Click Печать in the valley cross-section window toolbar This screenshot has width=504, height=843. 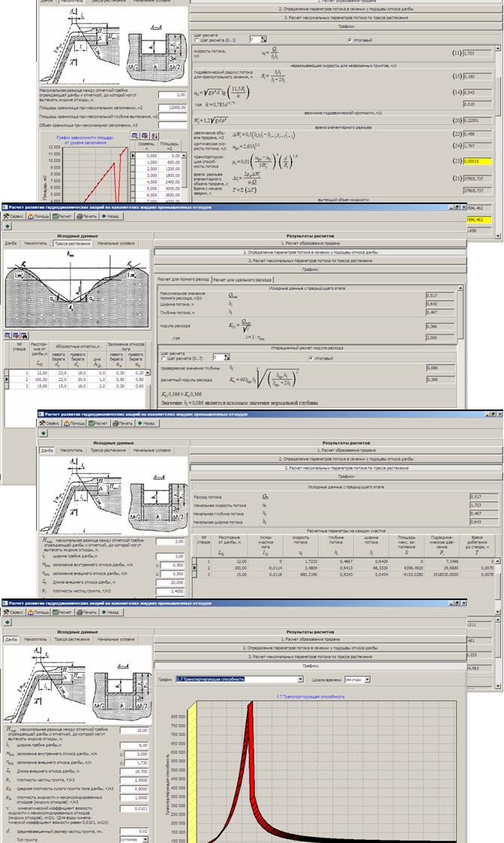tap(88, 214)
